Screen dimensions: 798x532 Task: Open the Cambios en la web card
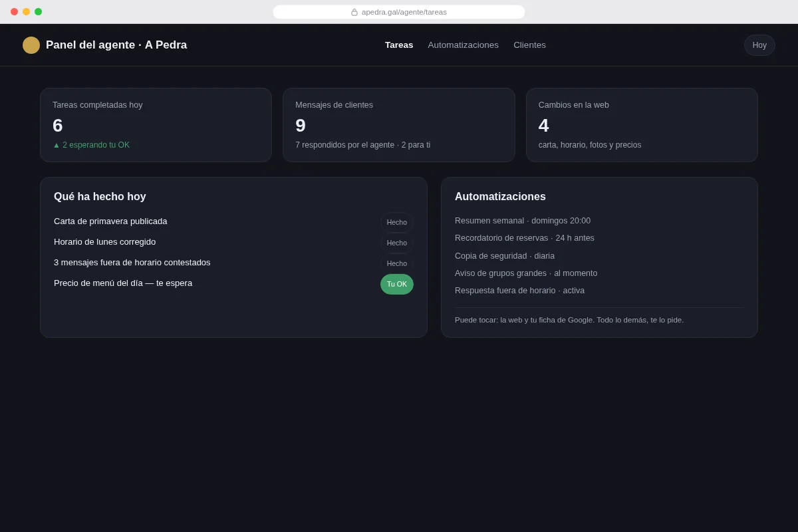pos(642,125)
